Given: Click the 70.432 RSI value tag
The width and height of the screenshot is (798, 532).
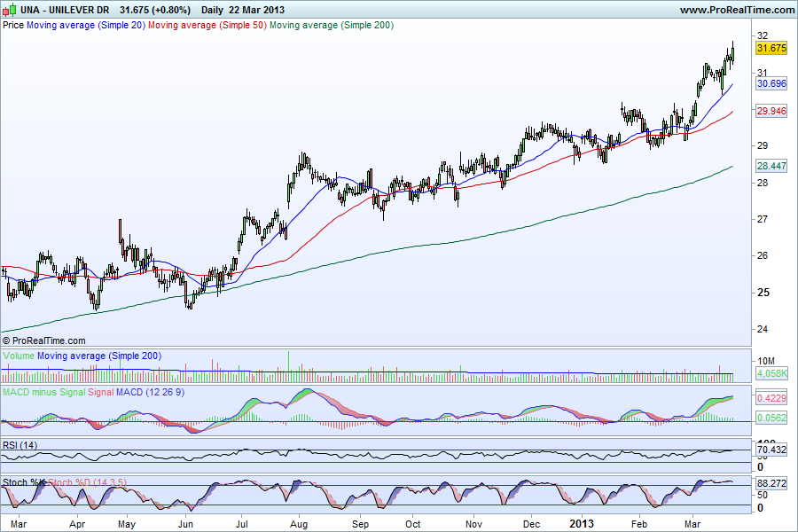Looking at the screenshot, I should coord(771,450).
